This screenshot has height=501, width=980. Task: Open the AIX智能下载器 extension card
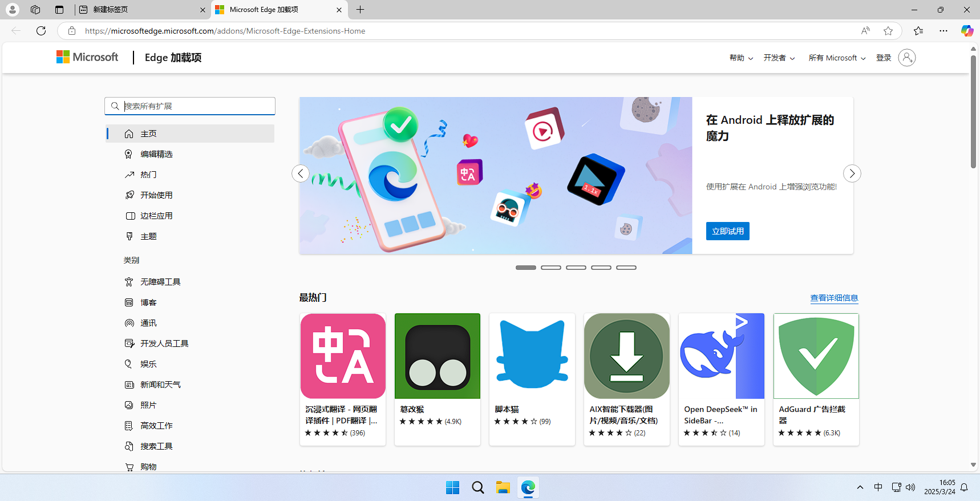627,379
